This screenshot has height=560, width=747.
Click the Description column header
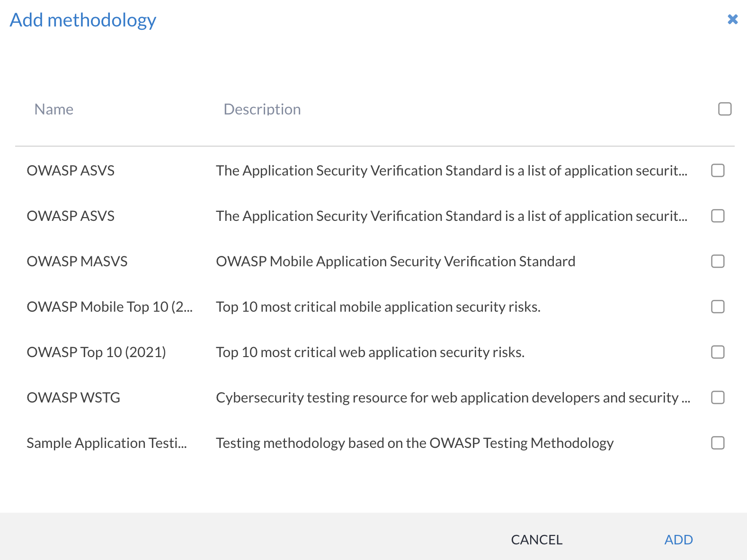[262, 109]
